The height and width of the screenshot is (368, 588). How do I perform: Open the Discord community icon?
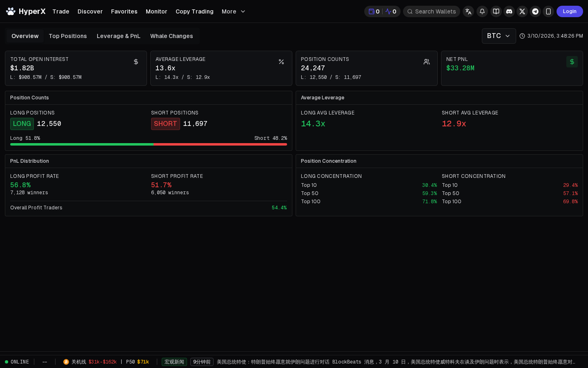tap(509, 11)
